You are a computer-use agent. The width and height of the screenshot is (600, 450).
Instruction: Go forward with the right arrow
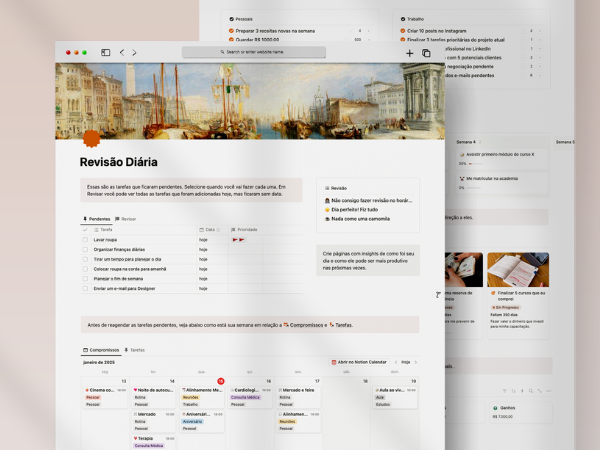[x=134, y=52]
